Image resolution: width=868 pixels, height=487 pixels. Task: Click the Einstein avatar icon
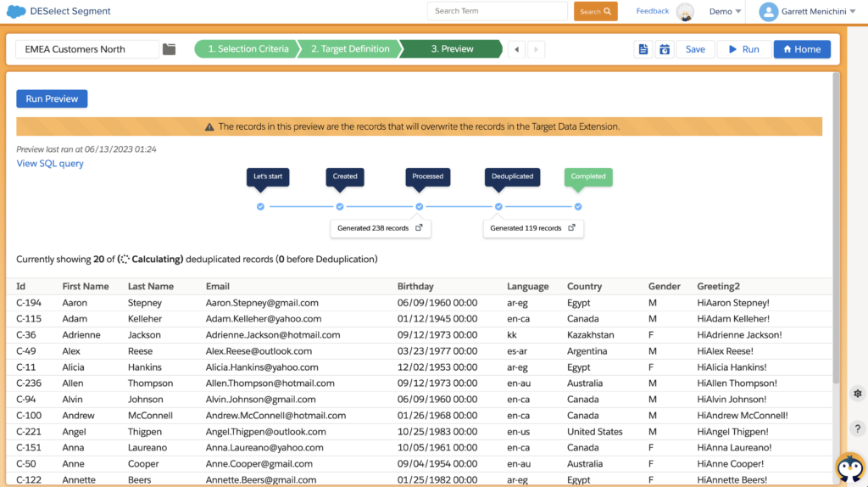coord(685,12)
